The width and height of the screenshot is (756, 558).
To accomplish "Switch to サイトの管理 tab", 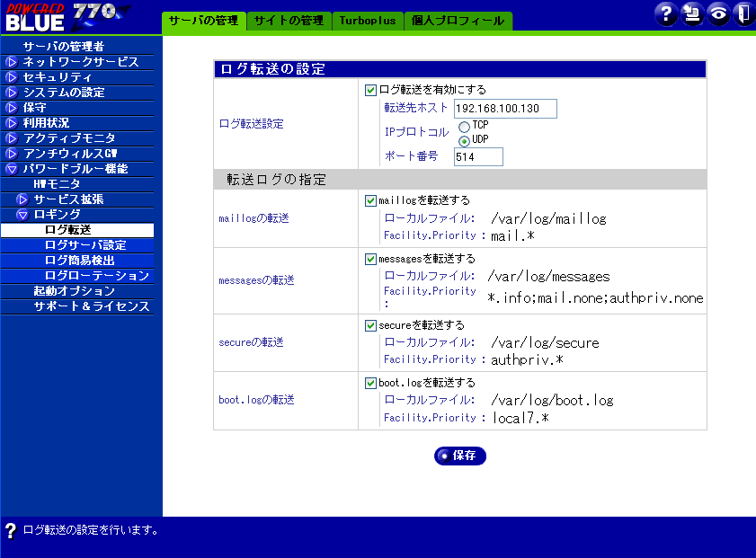I will [x=288, y=21].
